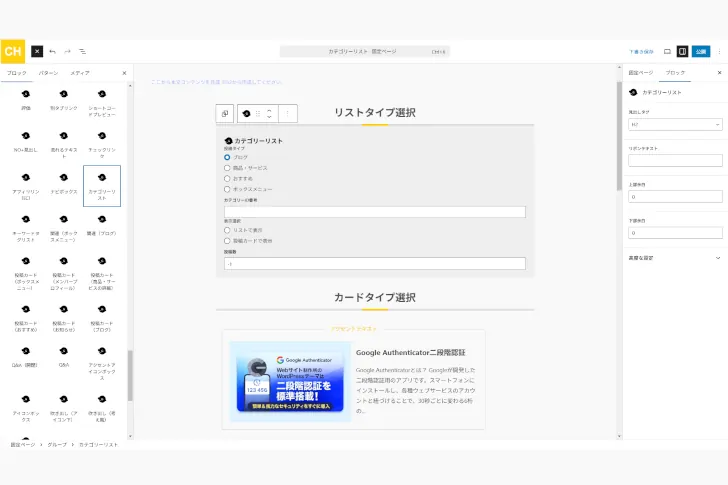Select the おすすめ radio option

[x=227, y=179]
